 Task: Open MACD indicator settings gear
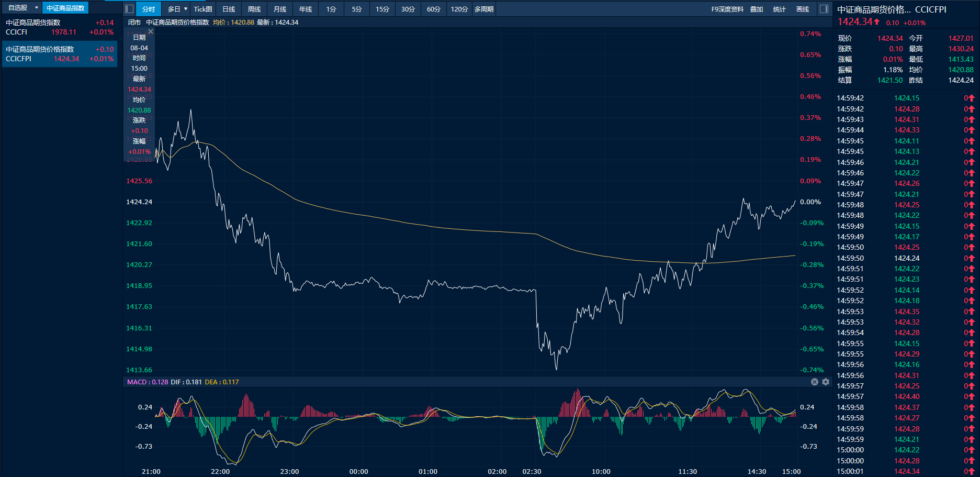(x=826, y=382)
